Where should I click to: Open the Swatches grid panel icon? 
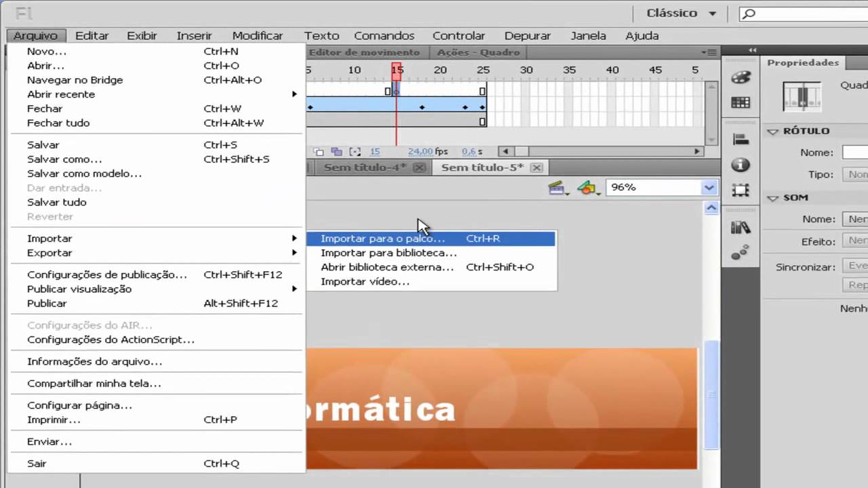[x=741, y=103]
